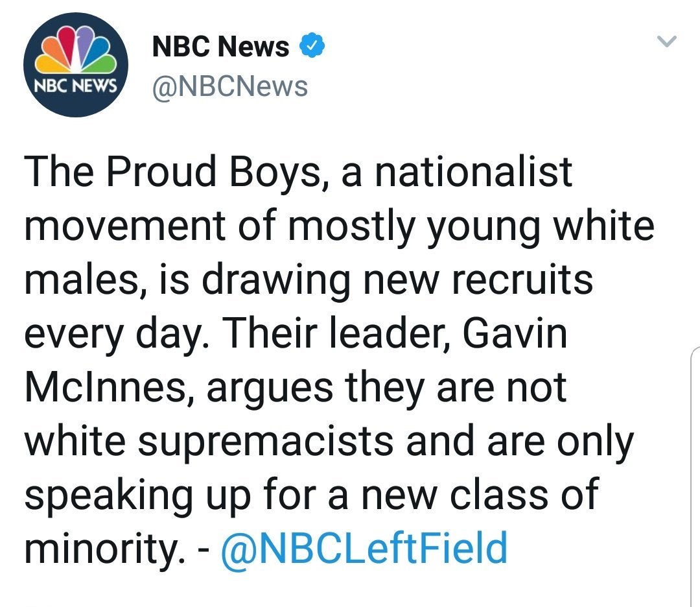Click the "NBC News" display name

220,47
